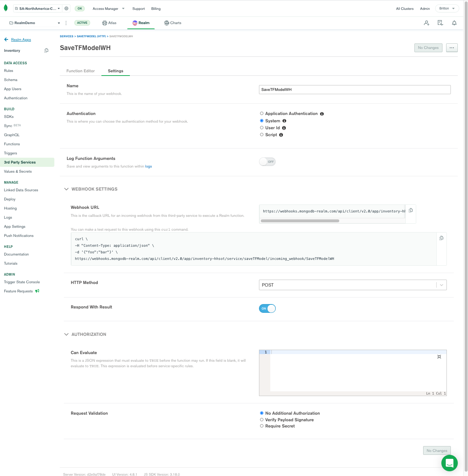Viewport: 468px width, 476px height.
Task: Collapse the Authorization section
Action: coord(66,334)
